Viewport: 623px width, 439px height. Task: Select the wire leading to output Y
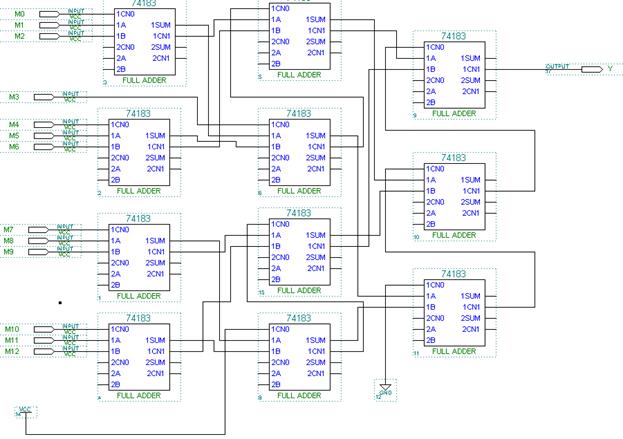pos(533,70)
